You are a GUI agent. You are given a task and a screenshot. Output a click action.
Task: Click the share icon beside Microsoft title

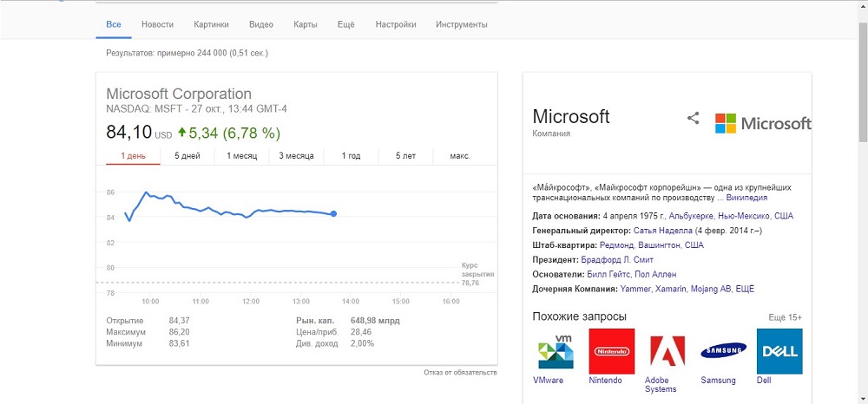pos(693,118)
